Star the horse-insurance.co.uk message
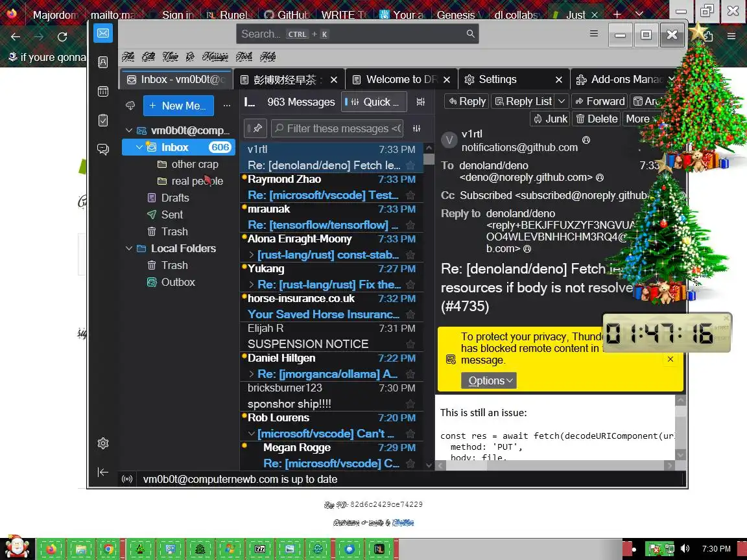This screenshot has width=747, height=560. [410, 314]
